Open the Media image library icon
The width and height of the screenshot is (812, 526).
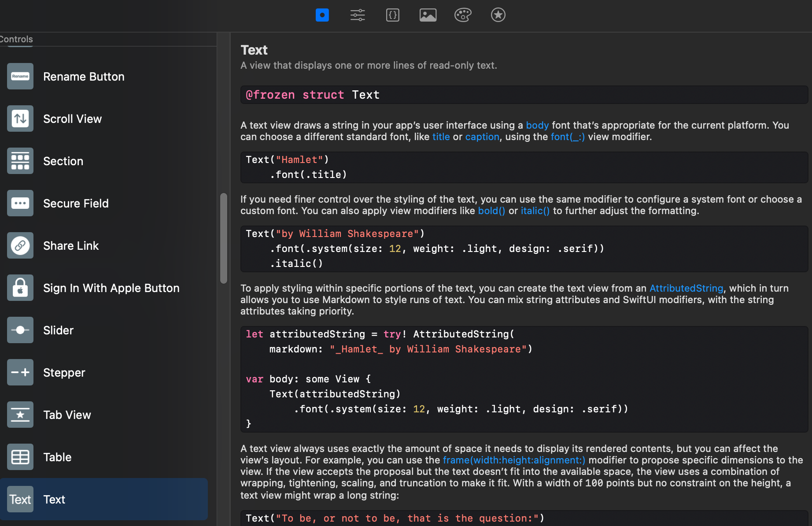coord(428,15)
